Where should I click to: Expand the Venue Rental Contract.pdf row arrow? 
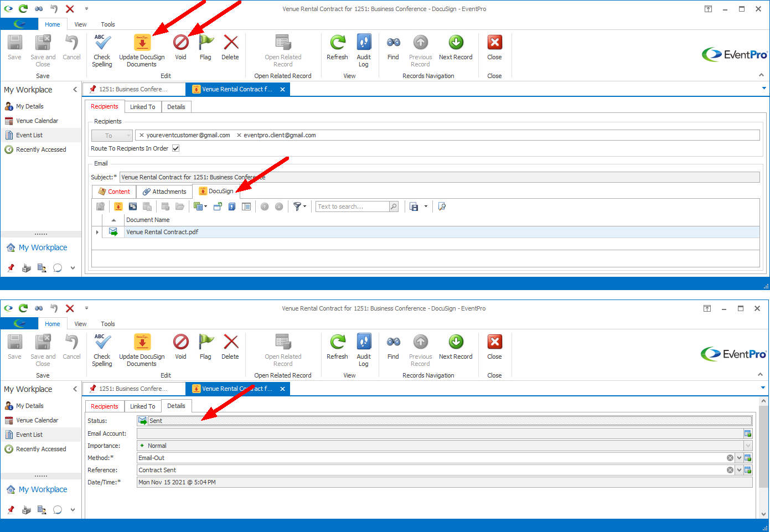point(97,232)
